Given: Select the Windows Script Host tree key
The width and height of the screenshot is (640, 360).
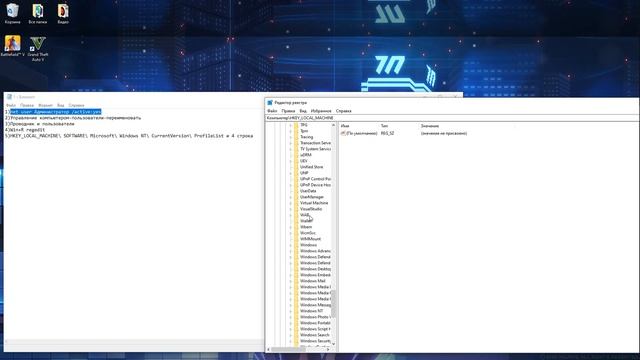Looking at the screenshot, I should tap(315, 329).
